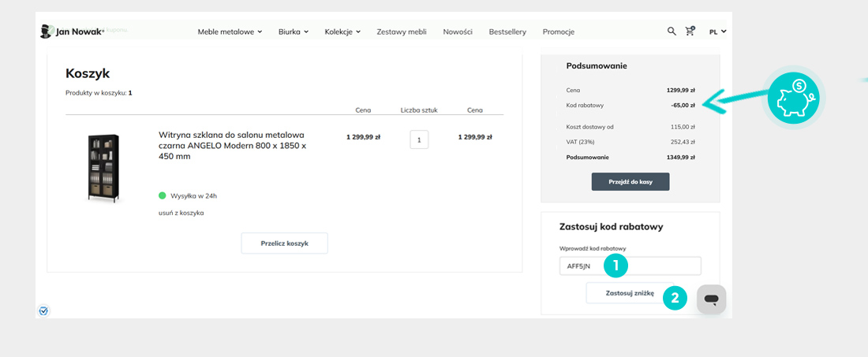This screenshot has height=357, width=868.
Task: Click the product quantity field
Action: click(419, 139)
